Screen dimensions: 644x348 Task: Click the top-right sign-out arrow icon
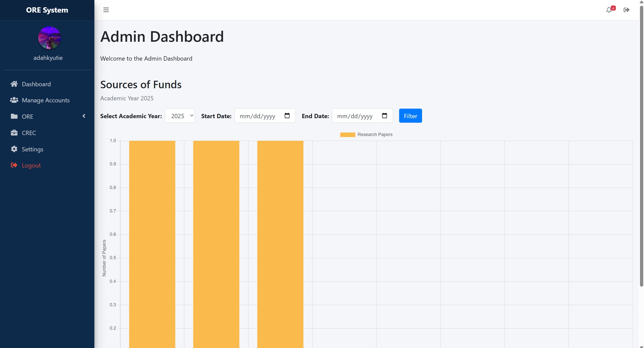click(626, 10)
